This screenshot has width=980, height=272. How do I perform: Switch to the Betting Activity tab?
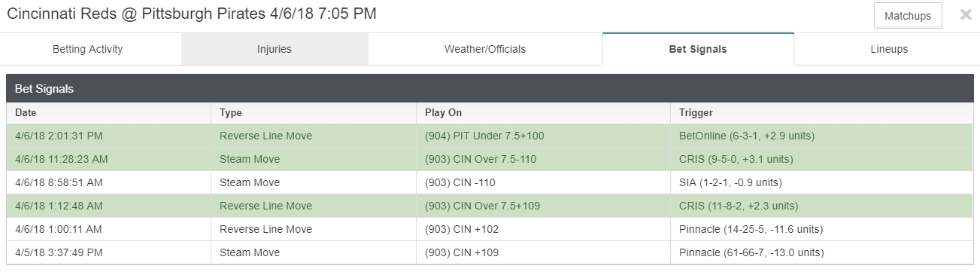pos(87,50)
